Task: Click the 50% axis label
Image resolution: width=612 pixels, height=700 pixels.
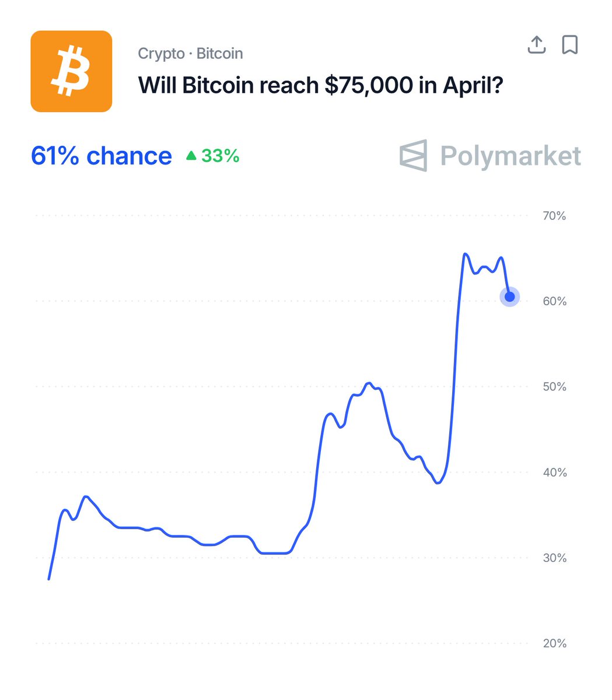Action: pos(554,387)
